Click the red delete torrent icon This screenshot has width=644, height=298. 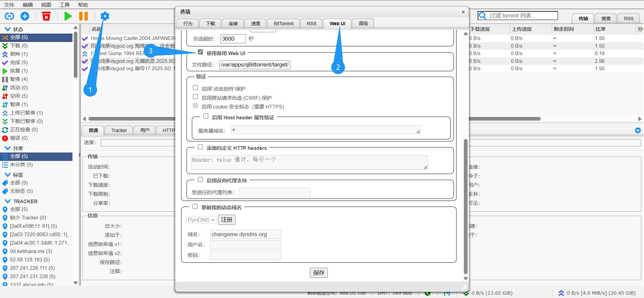pos(46,16)
